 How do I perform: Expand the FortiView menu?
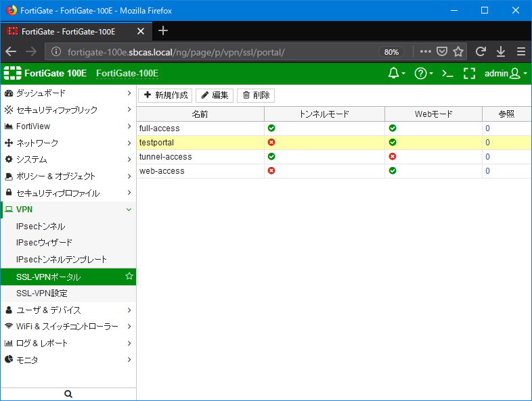(x=68, y=126)
